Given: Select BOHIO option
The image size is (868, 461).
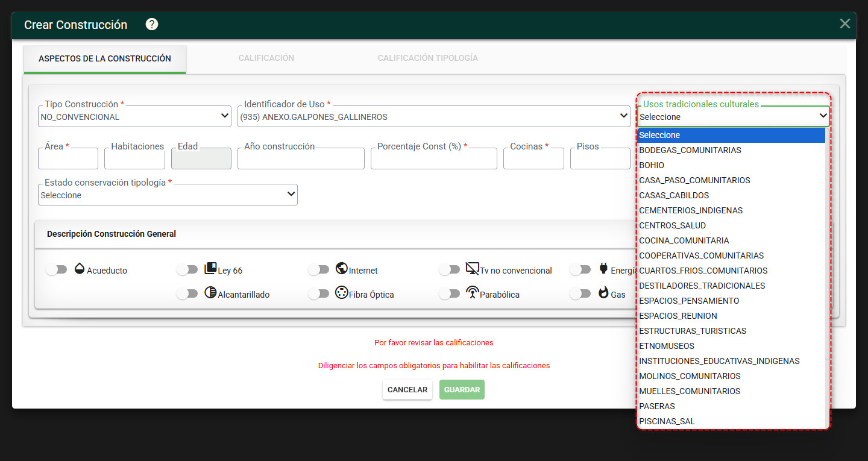Looking at the screenshot, I should click(x=731, y=165).
